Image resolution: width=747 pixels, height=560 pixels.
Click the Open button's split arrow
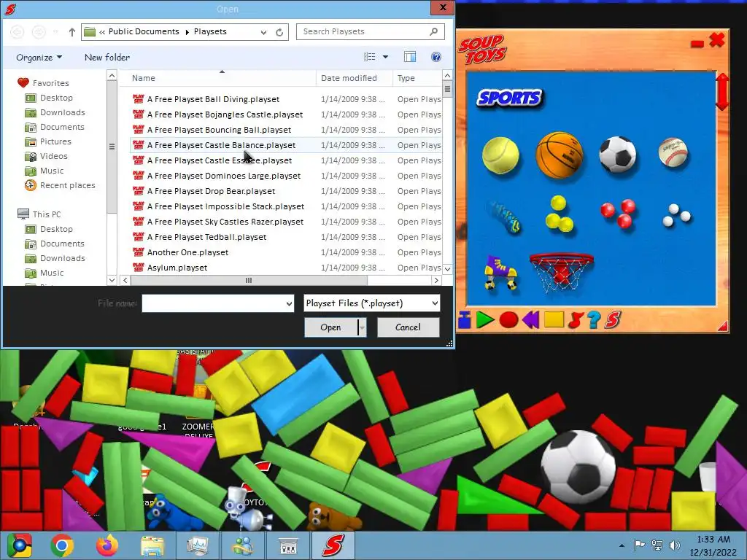click(363, 327)
